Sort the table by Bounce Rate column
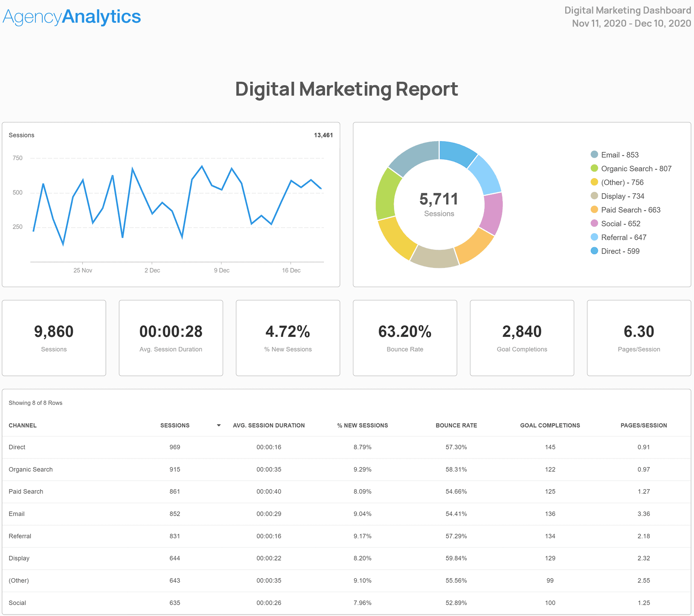The image size is (694, 616). point(456,425)
